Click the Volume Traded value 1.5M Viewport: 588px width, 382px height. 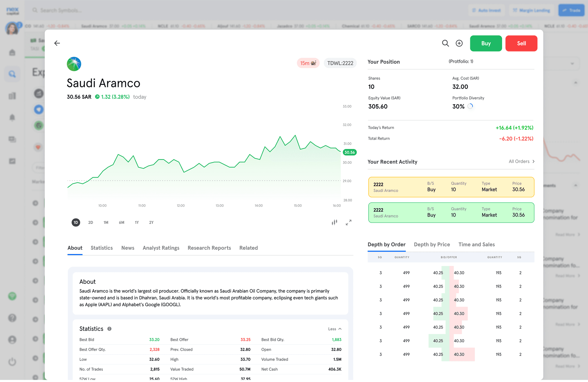pyautogui.click(x=337, y=359)
